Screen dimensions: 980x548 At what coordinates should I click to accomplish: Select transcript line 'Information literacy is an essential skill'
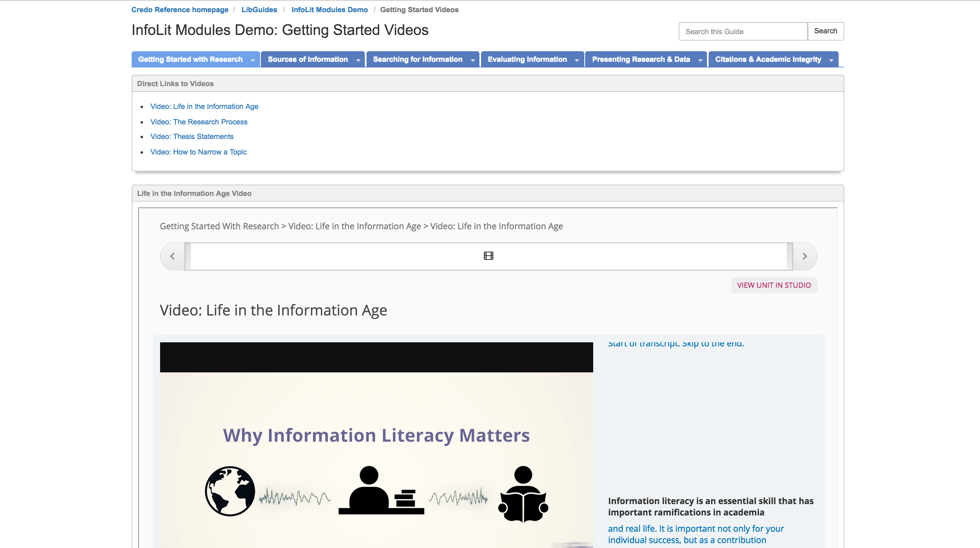[711, 507]
